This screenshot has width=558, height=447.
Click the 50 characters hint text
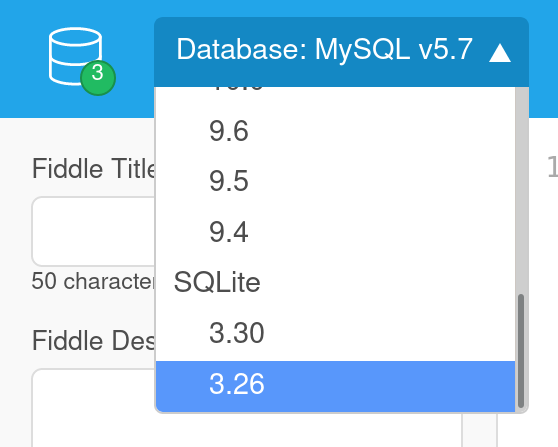point(94,281)
